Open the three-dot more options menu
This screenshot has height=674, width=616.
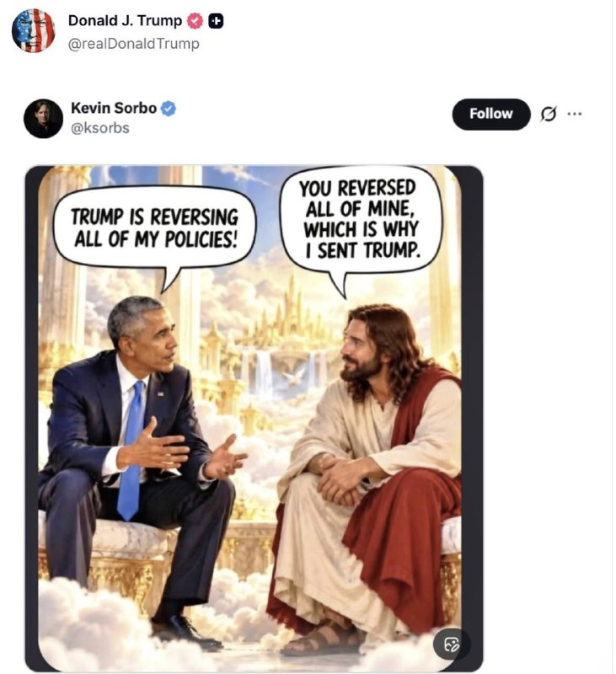(x=575, y=114)
